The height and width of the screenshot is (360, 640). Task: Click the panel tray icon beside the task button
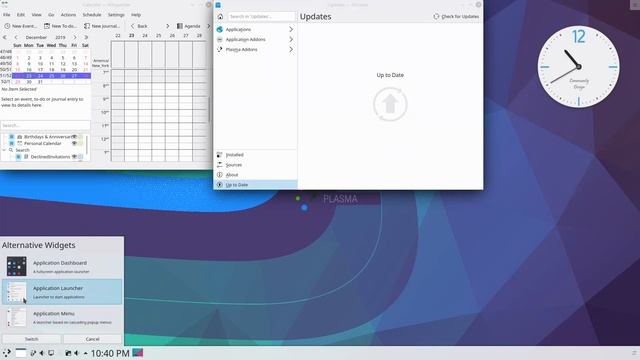pos(33,353)
